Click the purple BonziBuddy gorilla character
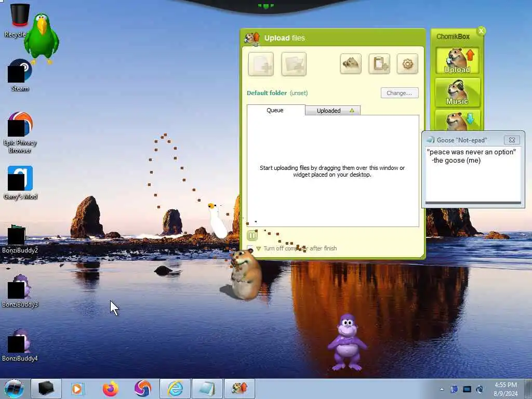The image size is (532, 399). [x=347, y=342]
